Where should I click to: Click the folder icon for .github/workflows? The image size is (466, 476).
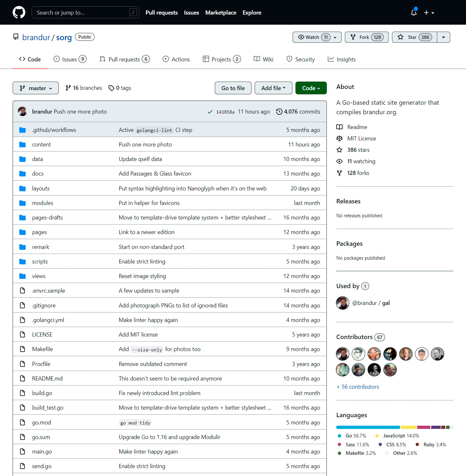click(22, 130)
